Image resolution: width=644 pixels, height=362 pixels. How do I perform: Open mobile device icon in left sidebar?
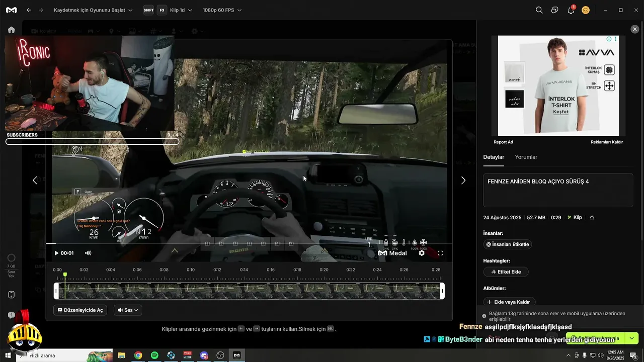click(x=12, y=295)
